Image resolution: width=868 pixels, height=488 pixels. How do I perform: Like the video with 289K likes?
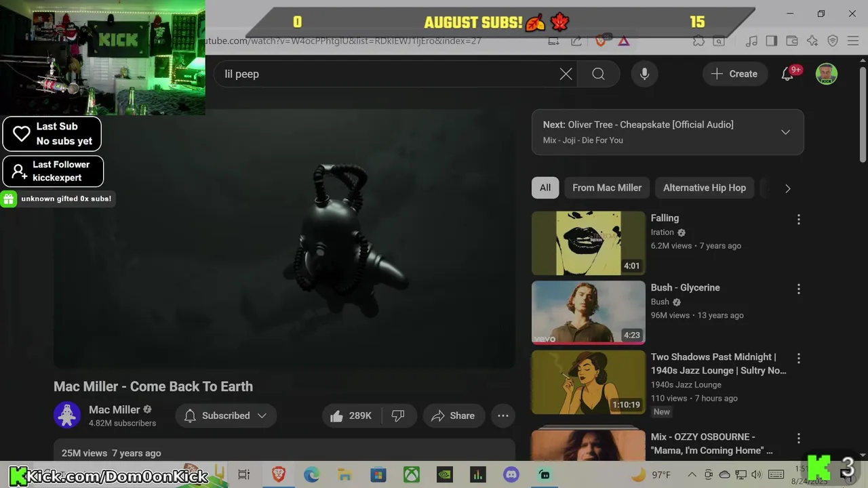click(x=351, y=415)
